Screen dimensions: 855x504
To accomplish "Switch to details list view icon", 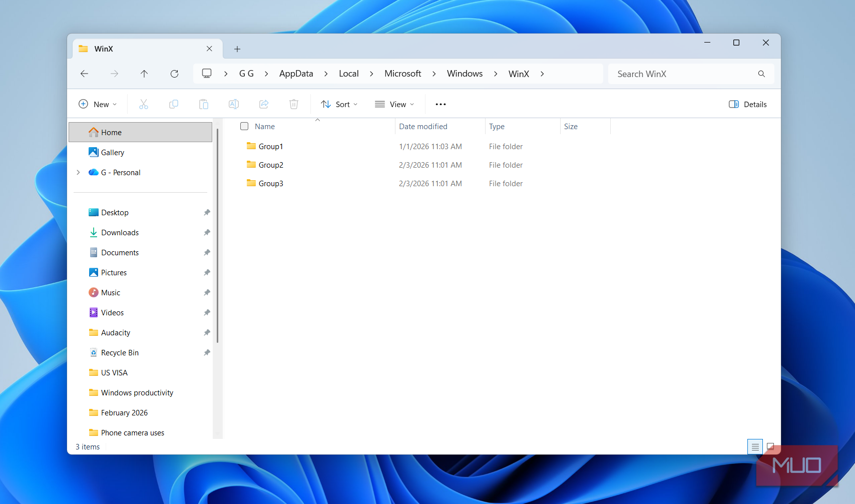I will (x=755, y=446).
